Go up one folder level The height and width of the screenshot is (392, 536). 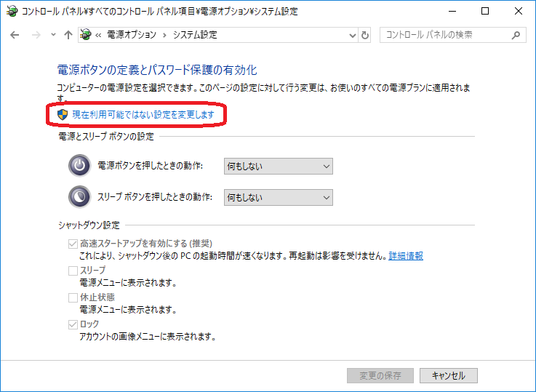(68, 35)
